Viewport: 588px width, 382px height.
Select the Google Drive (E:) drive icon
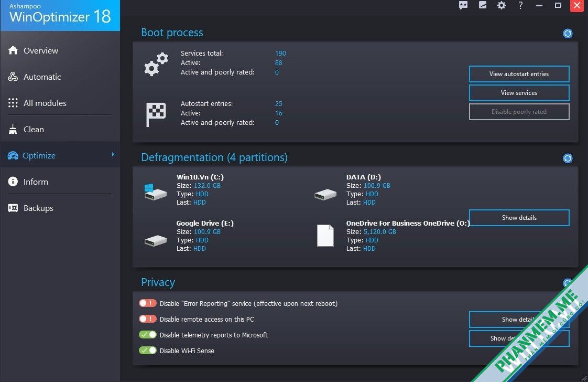tap(155, 240)
